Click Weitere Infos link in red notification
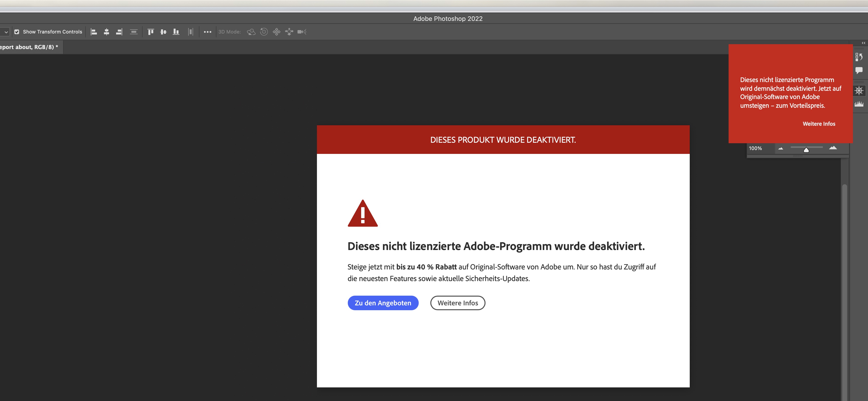Image resolution: width=868 pixels, height=401 pixels. (x=819, y=124)
